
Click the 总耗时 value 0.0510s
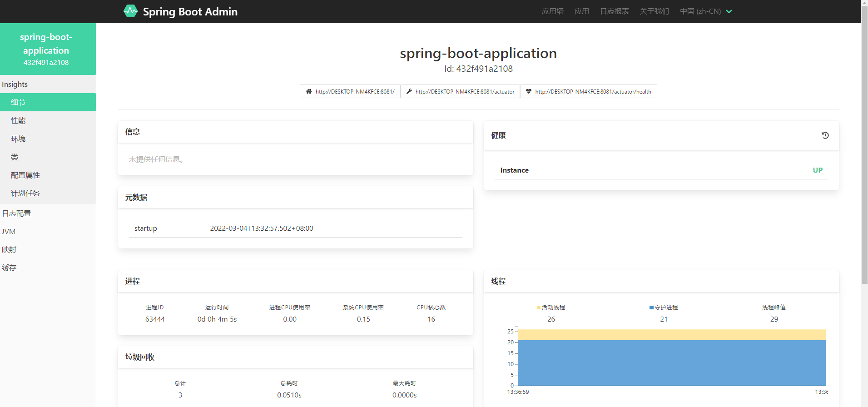point(289,395)
